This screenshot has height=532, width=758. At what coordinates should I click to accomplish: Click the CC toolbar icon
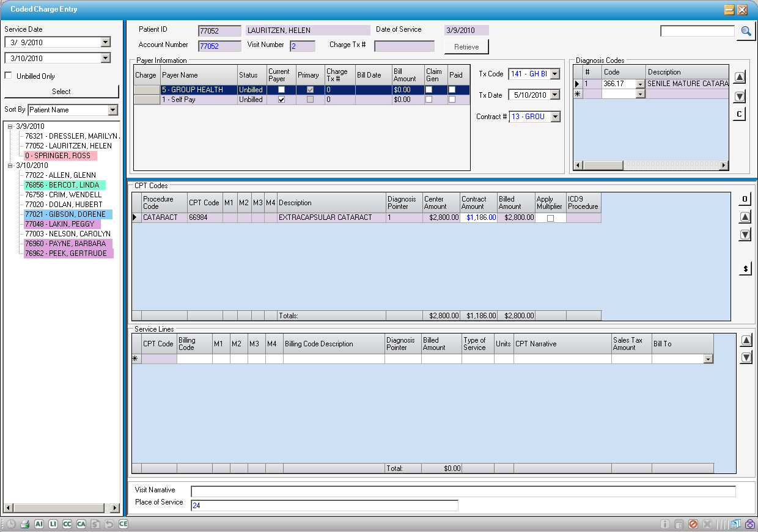click(x=67, y=524)
